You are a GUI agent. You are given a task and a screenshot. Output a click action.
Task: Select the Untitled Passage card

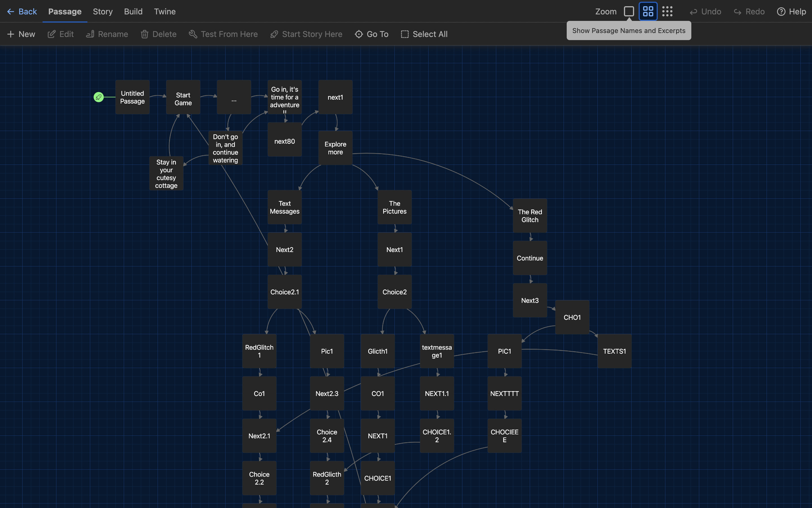[x=132, y=97]
